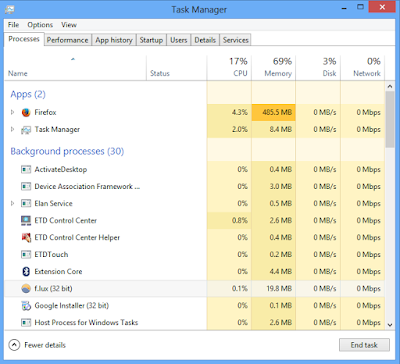Select the ETD Control Center monitor icon
The width and height of the screenshot is (400, 364).
tap(26, 220)
